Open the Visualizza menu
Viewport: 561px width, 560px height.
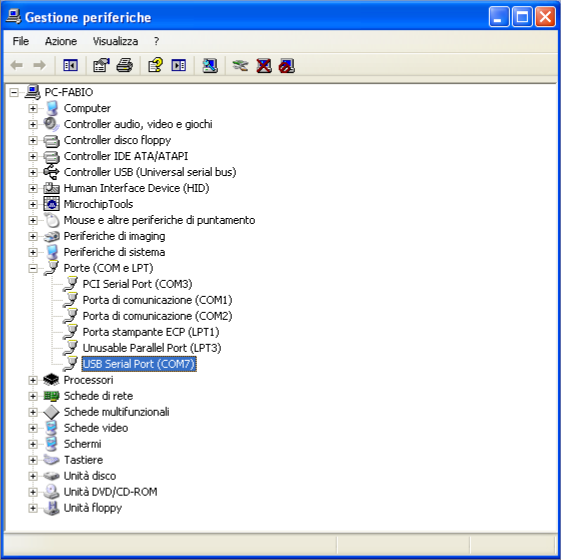115,41
